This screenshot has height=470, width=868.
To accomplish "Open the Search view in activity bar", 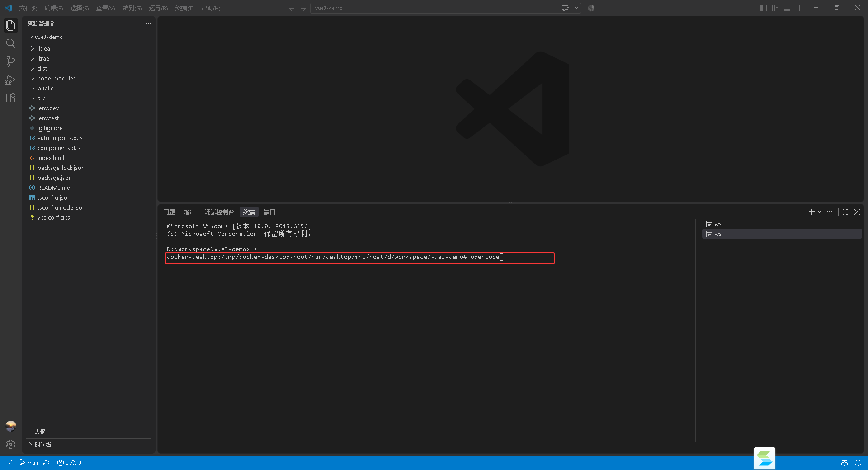I will tap(11, 43).
